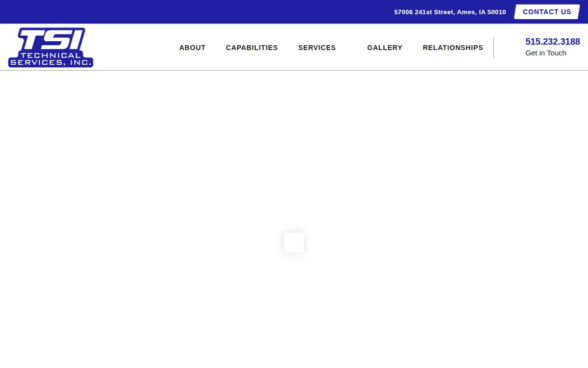Click the white loading box in page center
588x368 pixels.
coord(294,242)
